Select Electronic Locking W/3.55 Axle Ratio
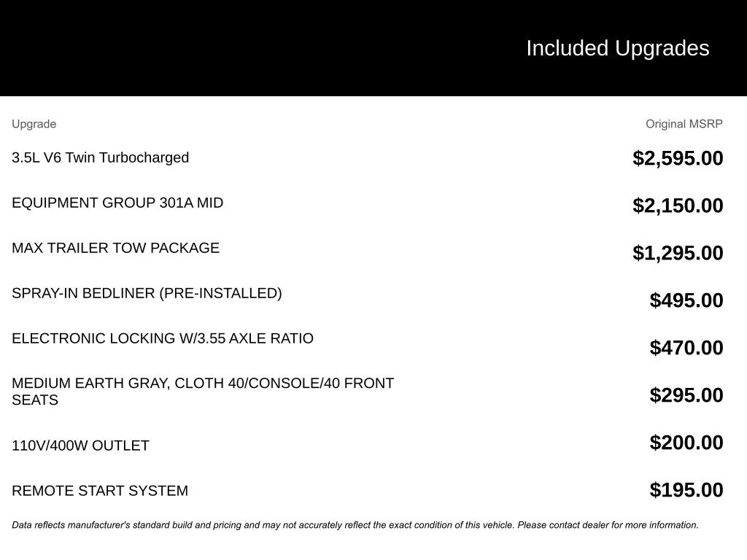Screen dimensions: 747x560 tap(163, 338)
